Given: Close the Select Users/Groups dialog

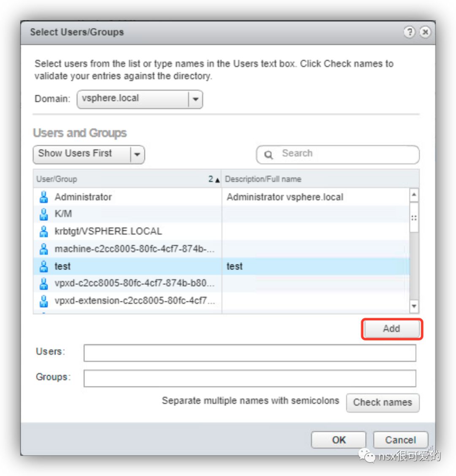Looking at the screenshot, I should (x=425, y=32).
